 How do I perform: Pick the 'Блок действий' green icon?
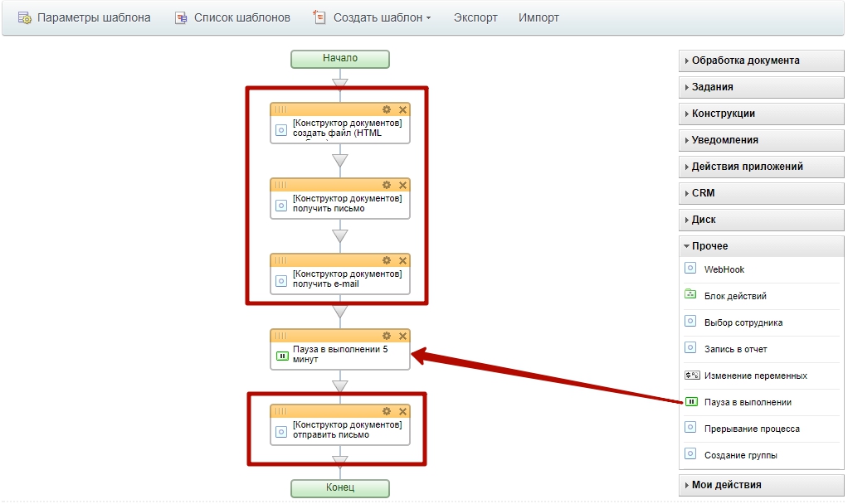[x=690, y=295]
